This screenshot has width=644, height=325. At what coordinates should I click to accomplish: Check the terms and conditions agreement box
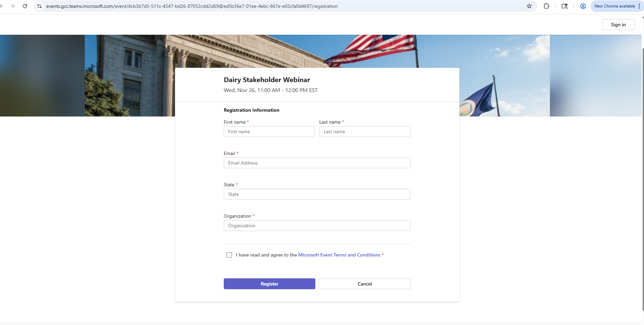tap(229, 255)
